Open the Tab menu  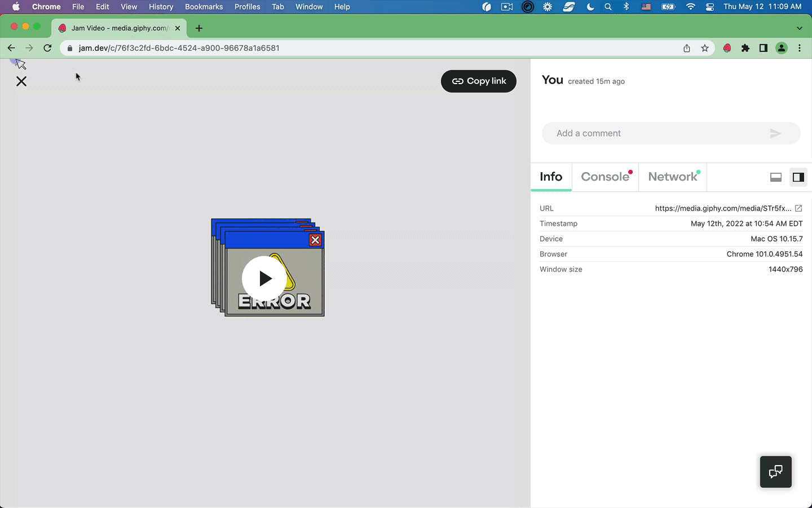[x=278, y=7]
